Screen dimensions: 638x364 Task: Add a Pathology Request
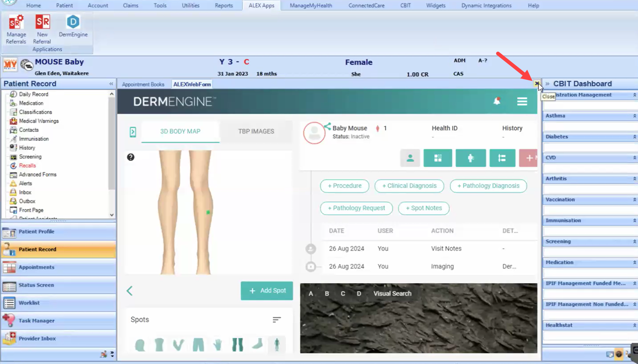click(356, 208)
